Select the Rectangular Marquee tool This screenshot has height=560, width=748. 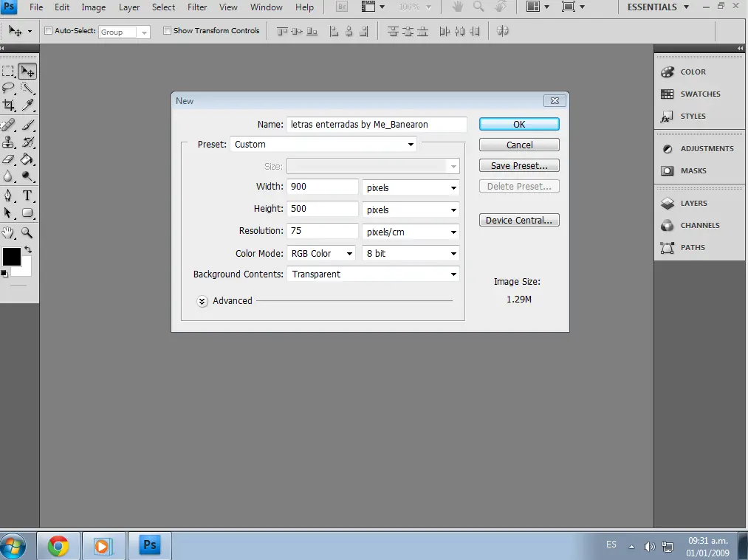click(8, 72)
